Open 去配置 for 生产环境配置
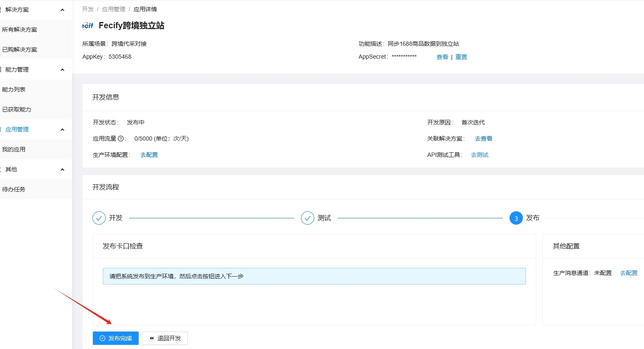The width and height of the screenshot is (644, 349). click(x=149, y=155)
